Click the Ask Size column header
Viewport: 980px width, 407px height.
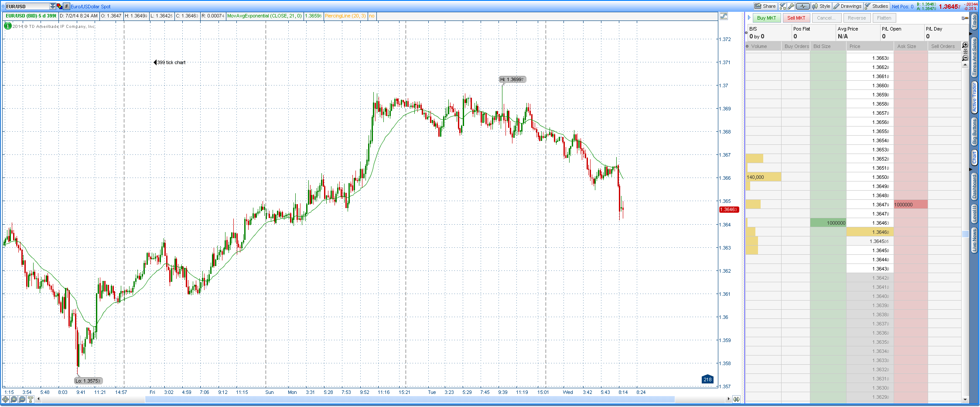(911, 46)
